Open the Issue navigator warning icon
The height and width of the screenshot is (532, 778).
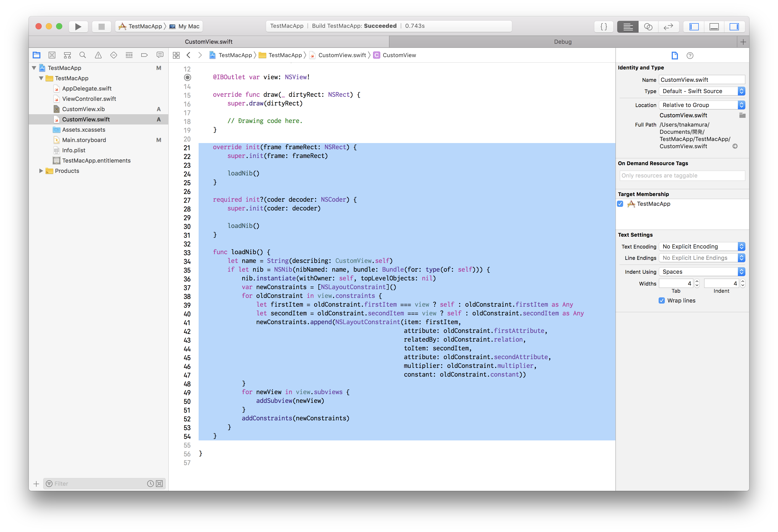click(x=98, y=55)
